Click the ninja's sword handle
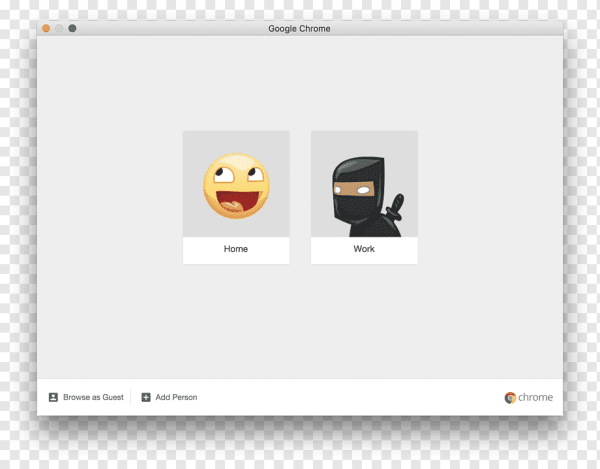 pos(397,203)
